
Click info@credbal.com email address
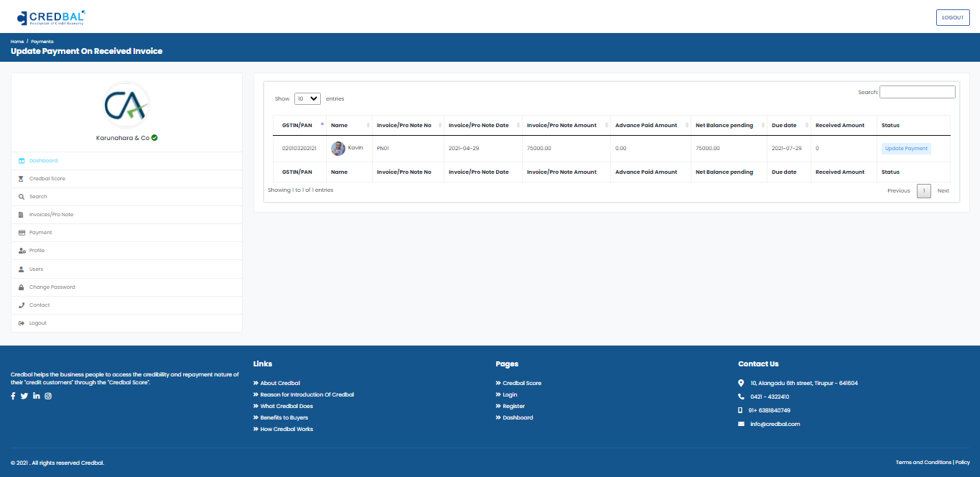pos(775,425)
